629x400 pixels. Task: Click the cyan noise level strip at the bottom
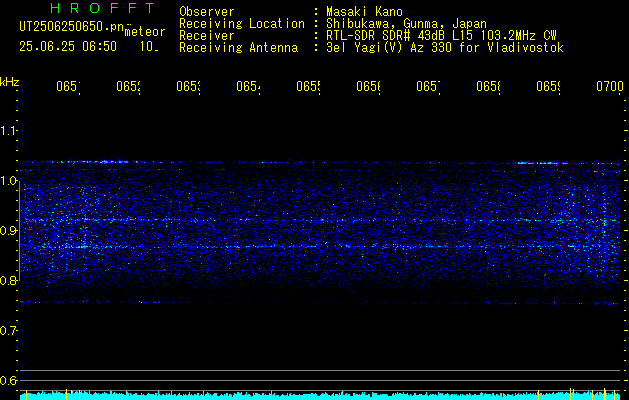coord(320,396)
